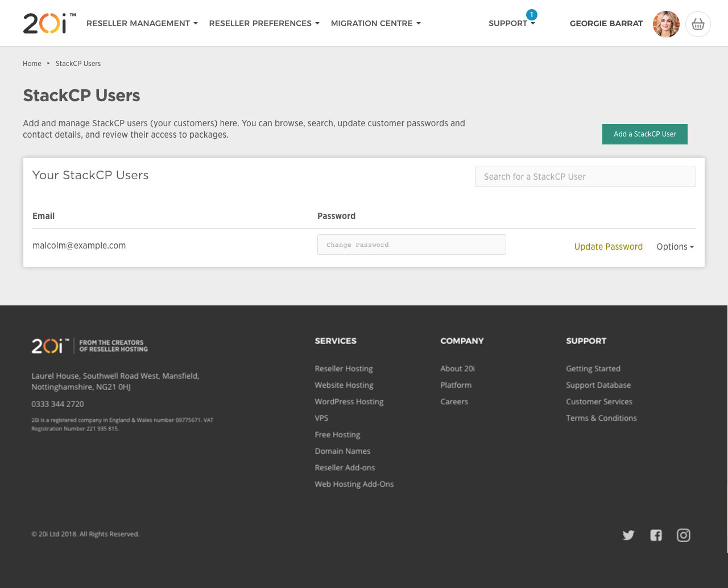The image size is (728, 588).
Task: Expand the Options dropdown for malcolm@example.com
Action: [675, 247]
